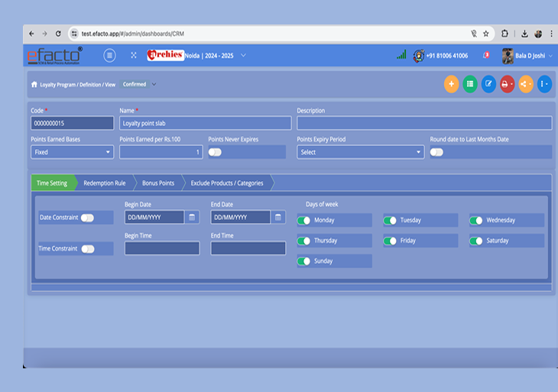The image size is (558, 392).
Task: Go home via breadcrumb house icon
Action: [x=34, y=84]
